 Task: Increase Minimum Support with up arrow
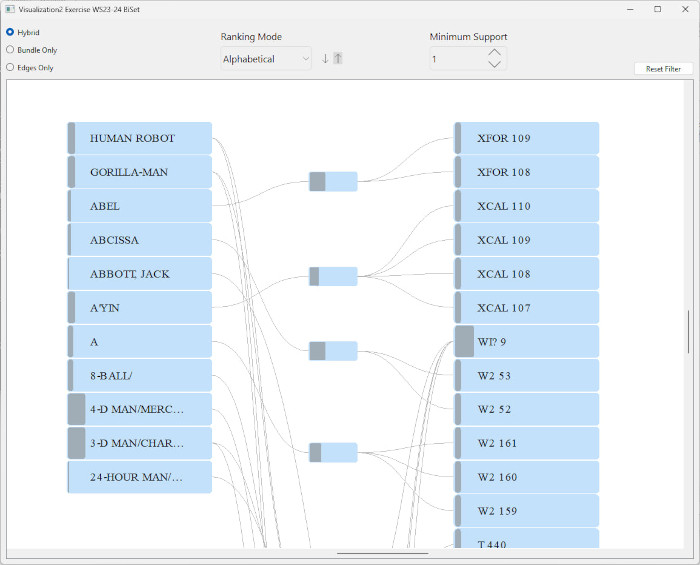pyautogui.click(x=494, y=52)
